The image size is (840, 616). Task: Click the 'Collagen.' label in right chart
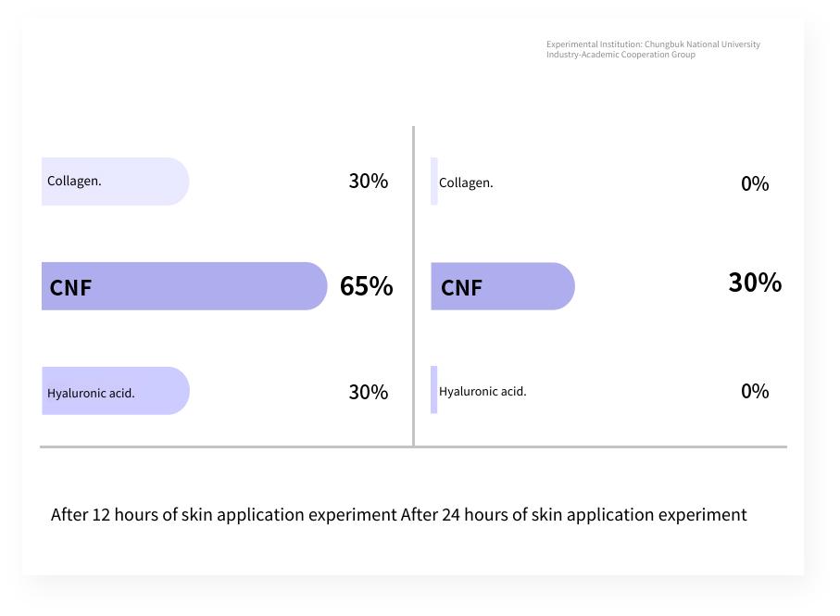pyautogui.click(x=466, y=182)
